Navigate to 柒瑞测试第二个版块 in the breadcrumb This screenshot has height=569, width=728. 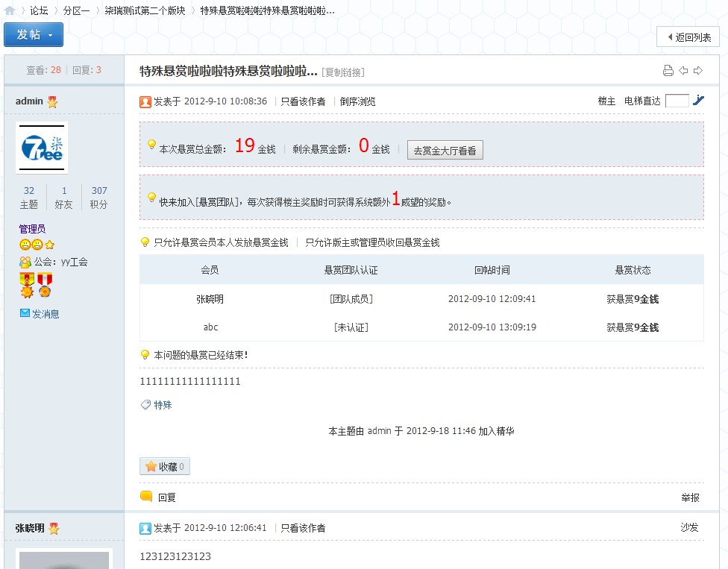tap(145, 10)
